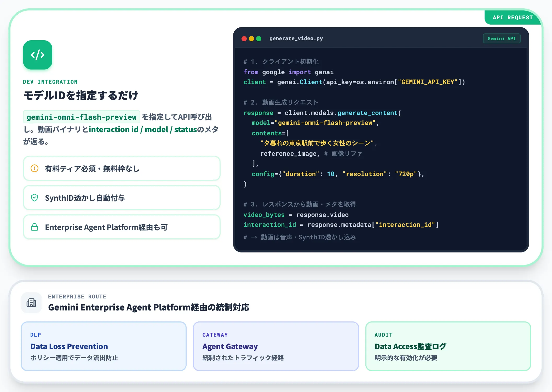
Task: Click the building icon in Enterprise Route
Action: (x=31, y=303)
